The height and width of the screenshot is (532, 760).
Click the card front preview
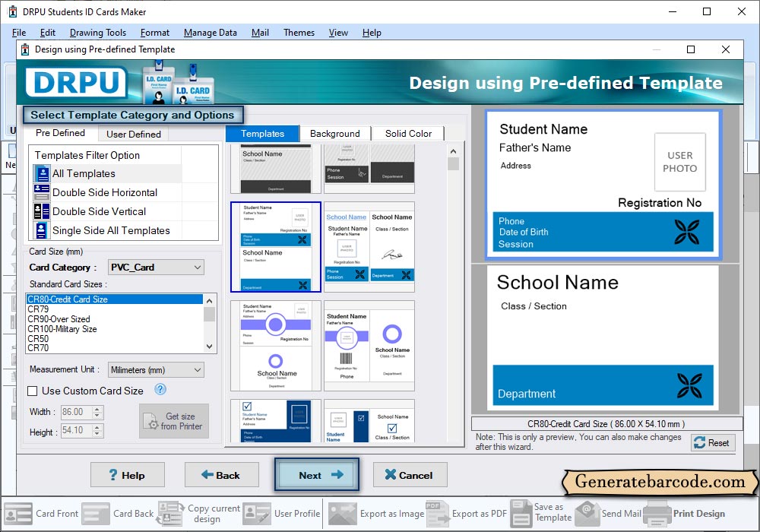click(603, 184)
